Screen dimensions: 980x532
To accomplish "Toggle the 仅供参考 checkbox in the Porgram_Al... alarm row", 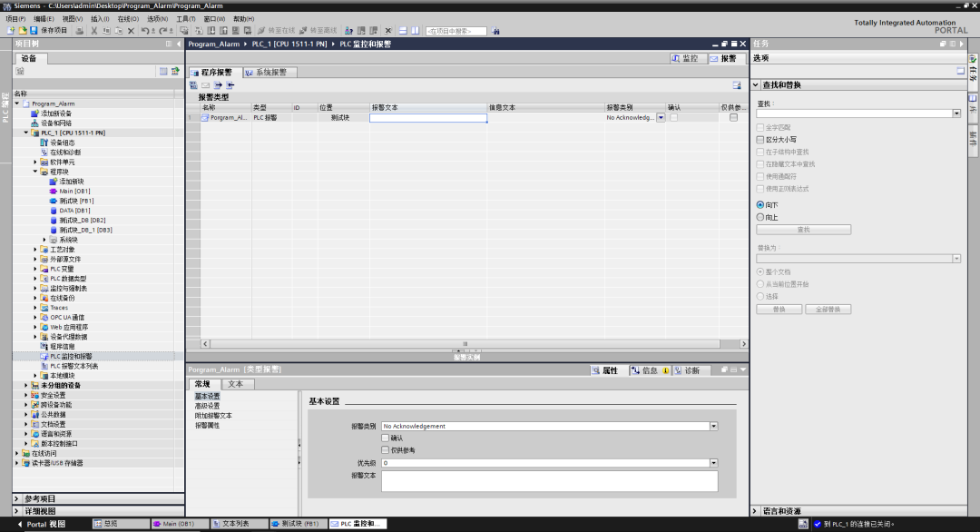I will (x=734, y=117).
